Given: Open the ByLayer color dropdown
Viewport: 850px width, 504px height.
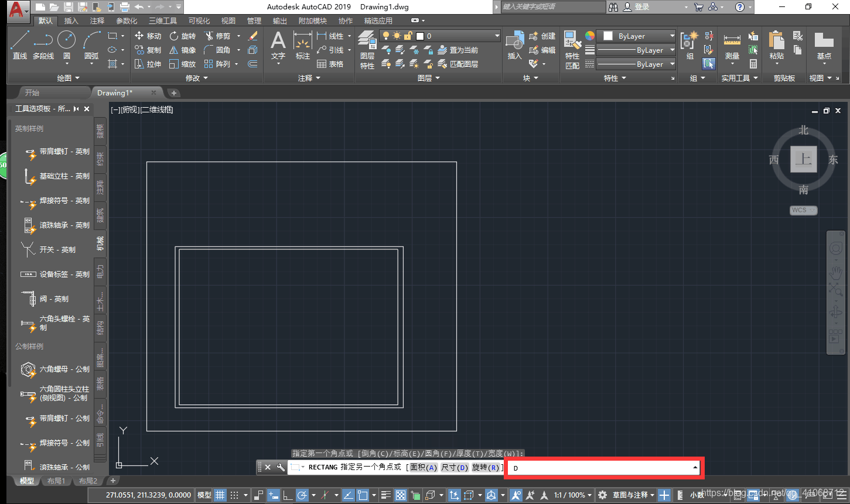Looking at the screenshot, I should click(x=637, y=36).
